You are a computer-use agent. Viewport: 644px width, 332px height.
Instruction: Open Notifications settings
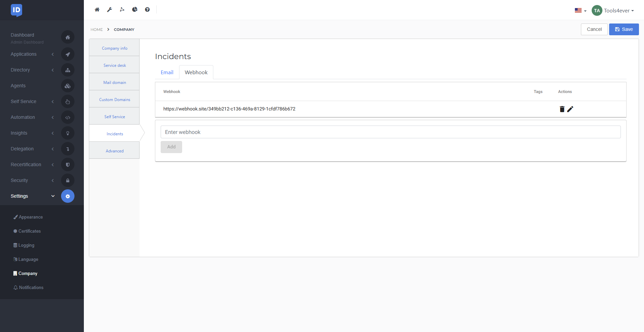pyautogui.click(x=29, y=287)
